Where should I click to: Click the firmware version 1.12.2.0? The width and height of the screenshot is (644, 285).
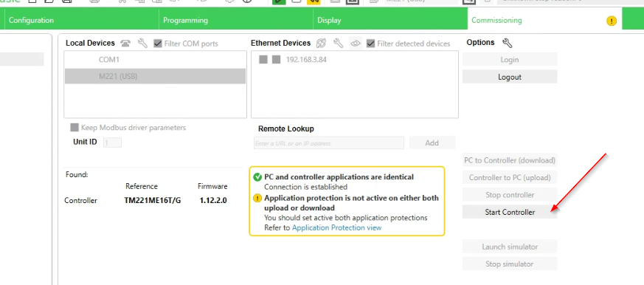point(213,201)
